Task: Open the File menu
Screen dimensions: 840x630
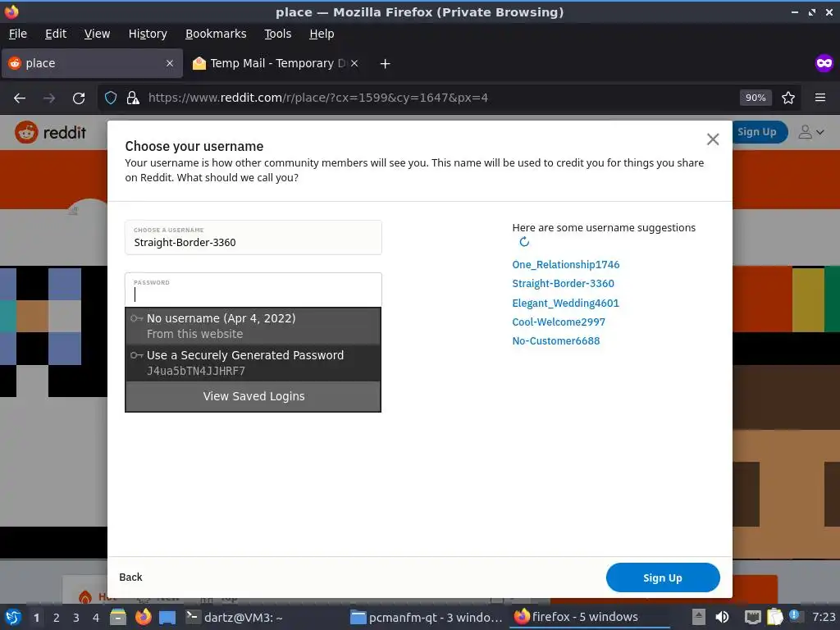Action: [x=18, y=34]
